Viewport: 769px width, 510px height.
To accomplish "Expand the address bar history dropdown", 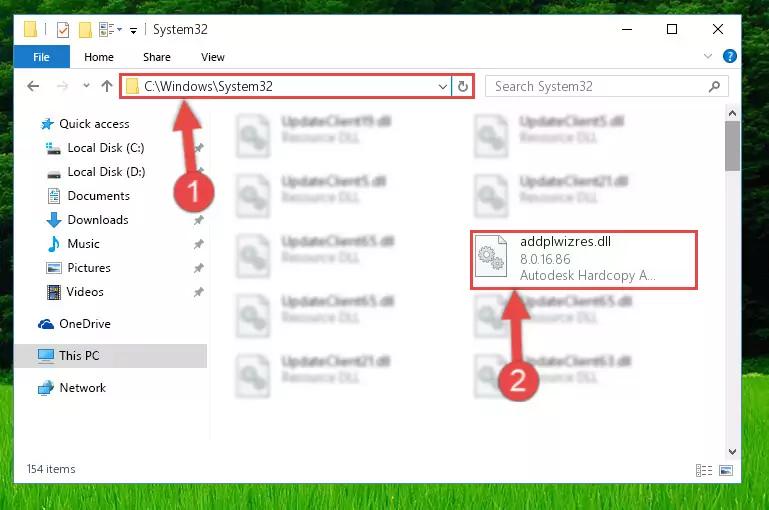I will 442,87.
